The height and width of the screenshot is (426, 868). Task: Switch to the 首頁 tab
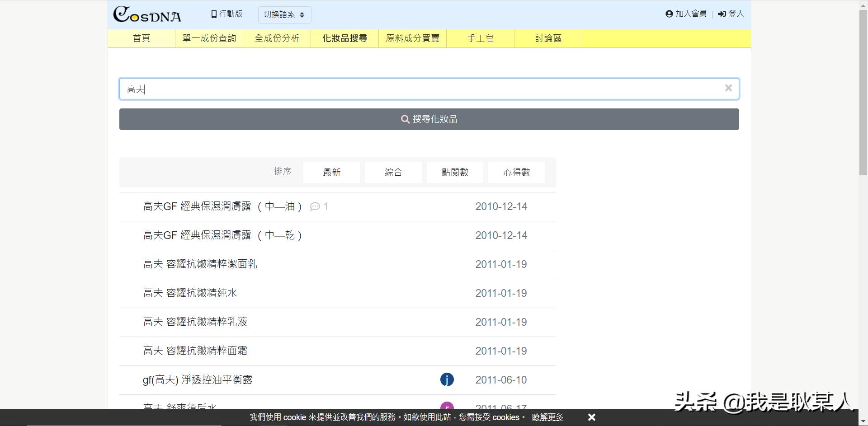[x=141, y=38]
